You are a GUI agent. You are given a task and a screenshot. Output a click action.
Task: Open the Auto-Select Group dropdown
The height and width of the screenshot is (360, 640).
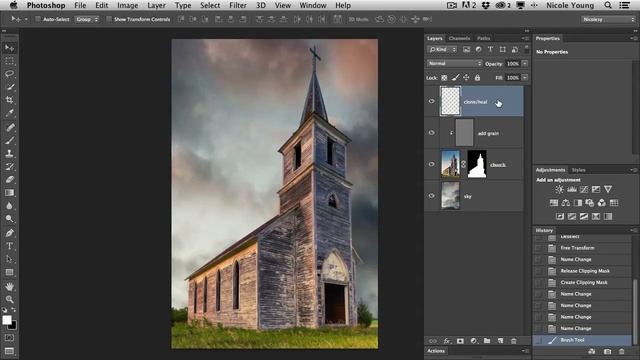coord(87,19)
